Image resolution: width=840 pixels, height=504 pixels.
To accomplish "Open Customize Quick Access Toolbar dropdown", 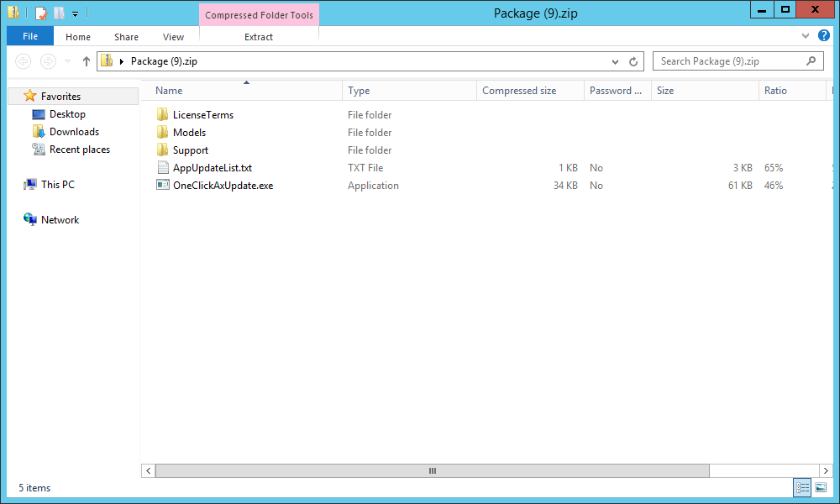I will tap(75, 13).
